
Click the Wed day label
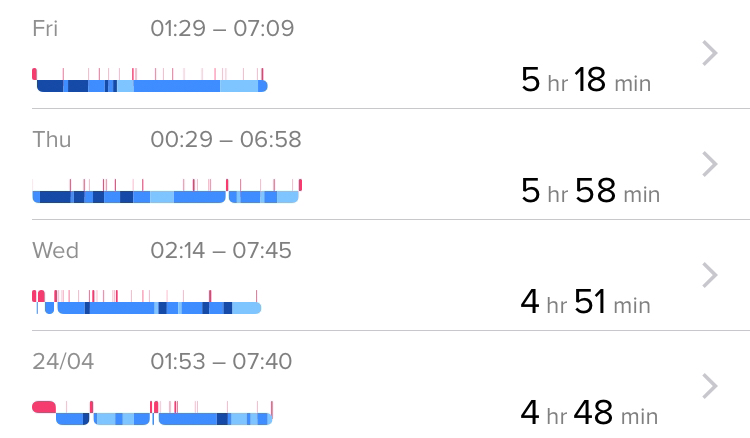(x=55, y=250)
